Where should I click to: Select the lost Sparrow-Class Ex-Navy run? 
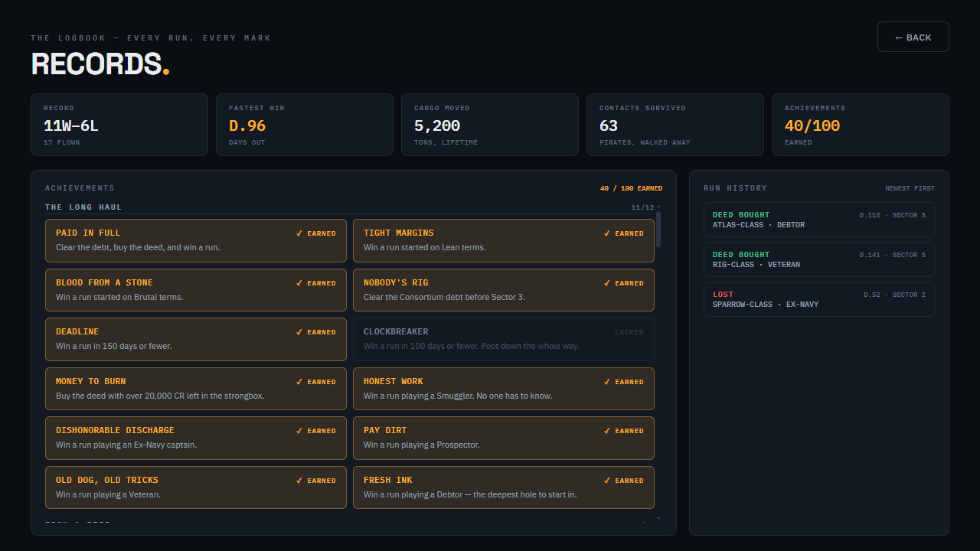pos(819,299)
